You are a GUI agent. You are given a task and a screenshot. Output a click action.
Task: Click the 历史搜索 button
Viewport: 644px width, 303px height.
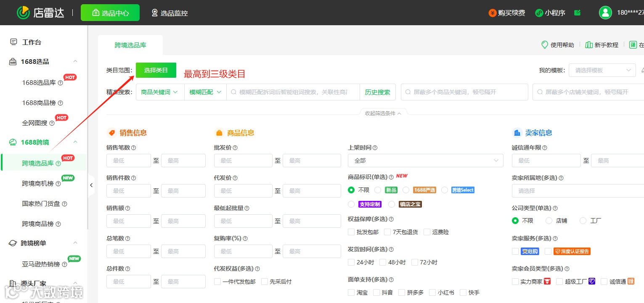(x=378, y=92)
